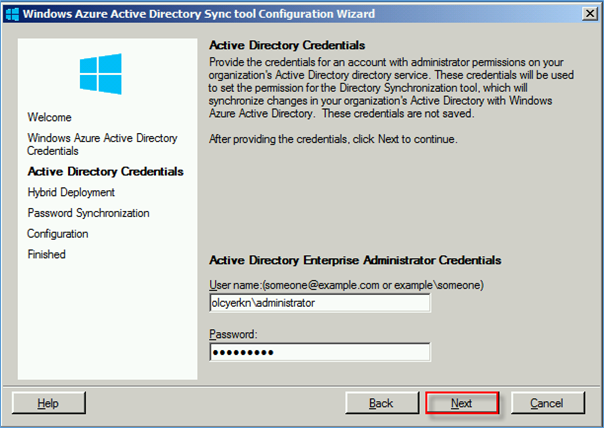
Task: Click the 'Password:' field label
Action: 233,334
